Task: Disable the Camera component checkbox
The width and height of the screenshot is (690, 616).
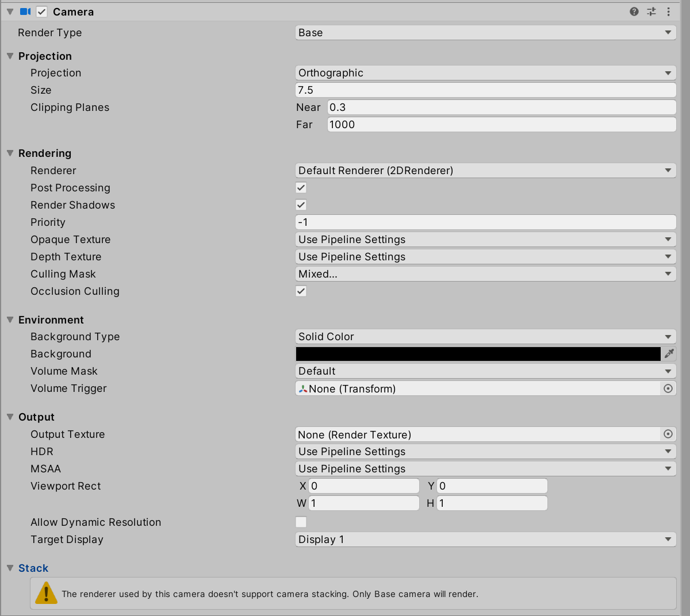Action: point(41,11)
